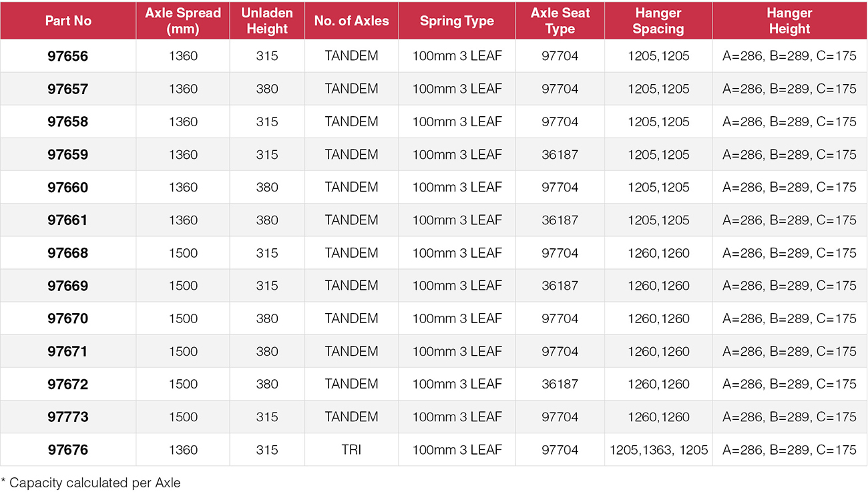Select part number 97659
Viewport: 868px width, 494px height.
(68, 154)
